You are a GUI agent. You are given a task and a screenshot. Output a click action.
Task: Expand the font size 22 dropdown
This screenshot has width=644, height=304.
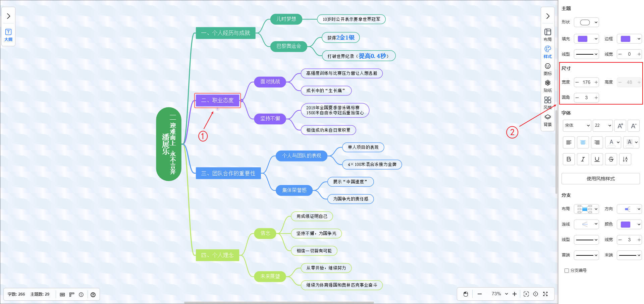[602, 125]
